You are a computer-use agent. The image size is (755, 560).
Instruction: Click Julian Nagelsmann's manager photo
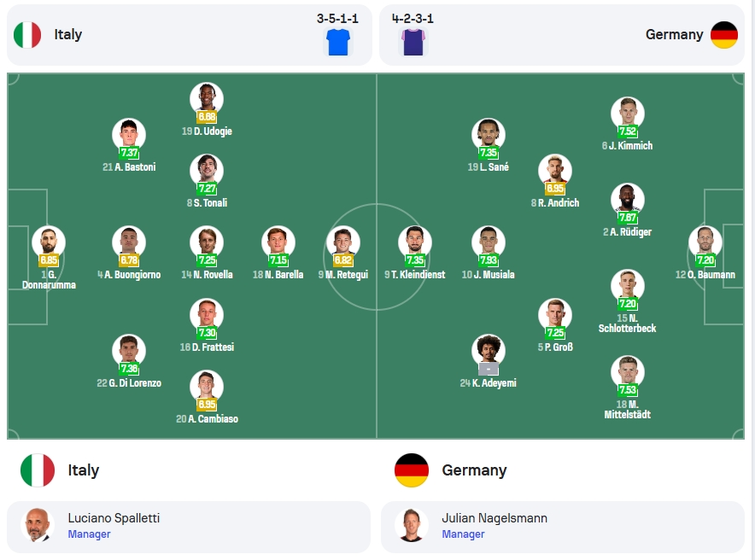pos(411,525)
